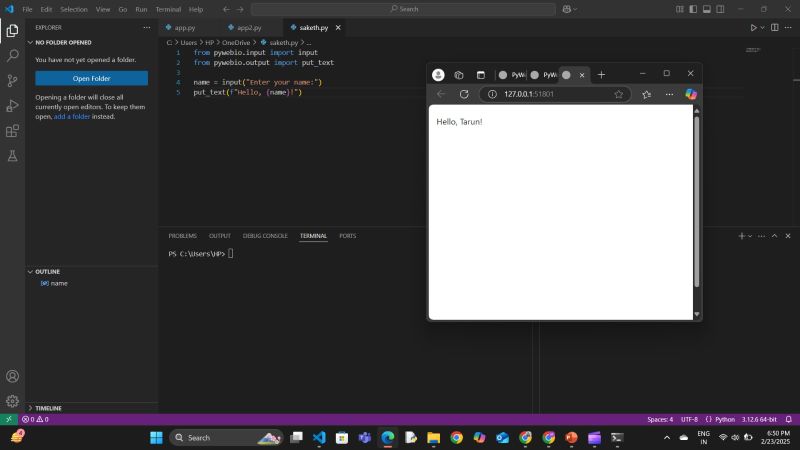Open the Terminal menu

pyautogui.click(x=168, y=9)
